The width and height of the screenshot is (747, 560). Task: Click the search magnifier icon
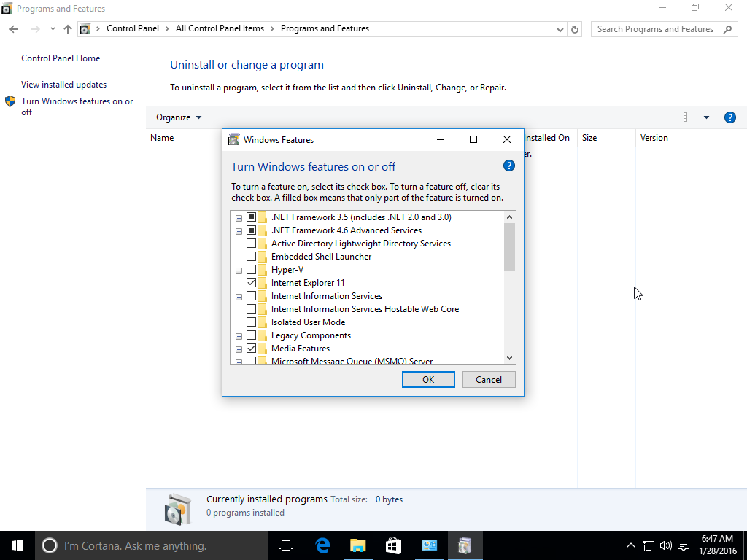point(727,29)
